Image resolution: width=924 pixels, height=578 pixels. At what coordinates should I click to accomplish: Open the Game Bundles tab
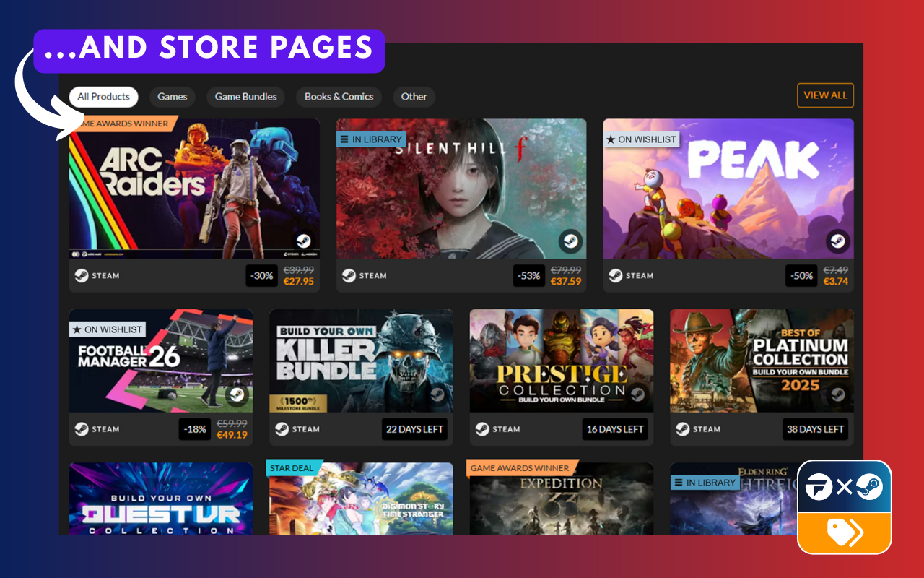[x=245, y=97]
